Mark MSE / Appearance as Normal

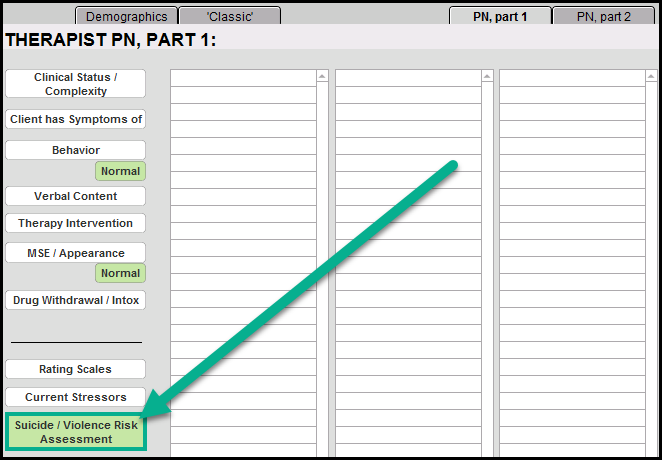[x=120, y=273]
